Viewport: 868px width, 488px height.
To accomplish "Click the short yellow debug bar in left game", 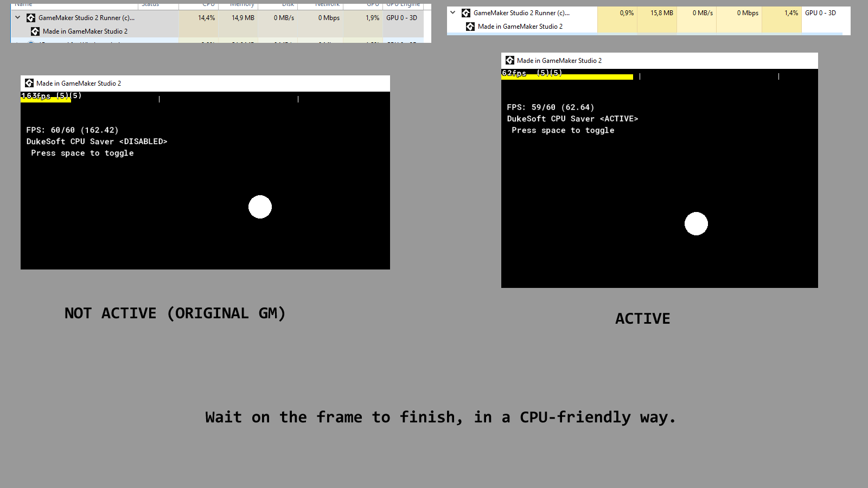I will point(46,100).
